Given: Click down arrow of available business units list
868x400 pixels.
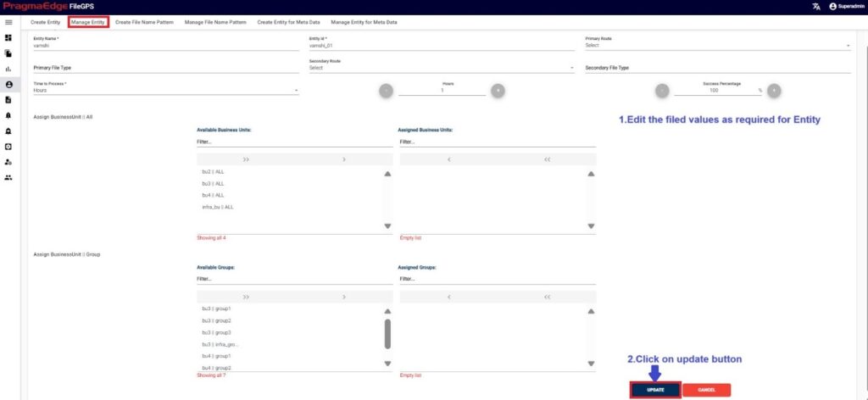Looking at the screenshot, I should point(387,225).
